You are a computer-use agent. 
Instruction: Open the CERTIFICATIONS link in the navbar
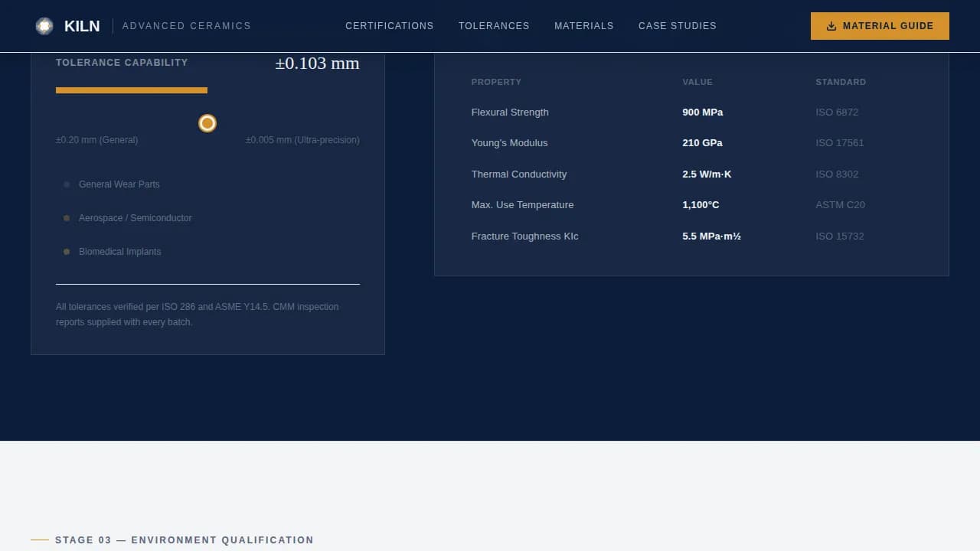(x=390, y=25)
